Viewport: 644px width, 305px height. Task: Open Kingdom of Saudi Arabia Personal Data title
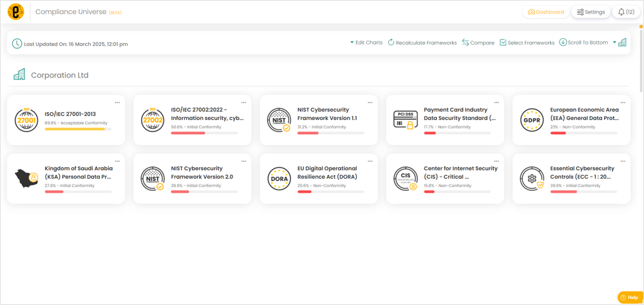click(79, 173)
